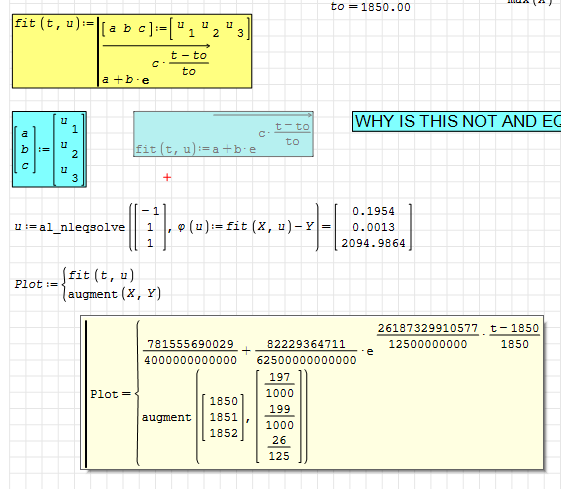Select the cyan [a b c] column vector definition
The height and width of the screenshot is (489, 561).
[x=49, y=149]
